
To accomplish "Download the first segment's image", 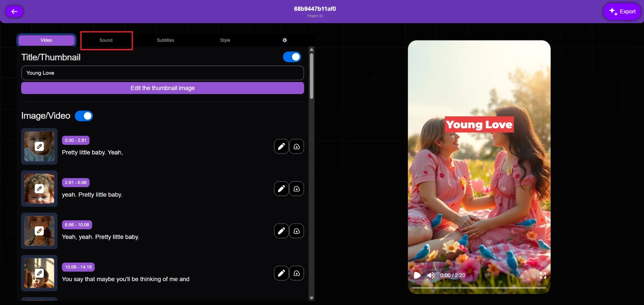I will click(x=297, y=146).
